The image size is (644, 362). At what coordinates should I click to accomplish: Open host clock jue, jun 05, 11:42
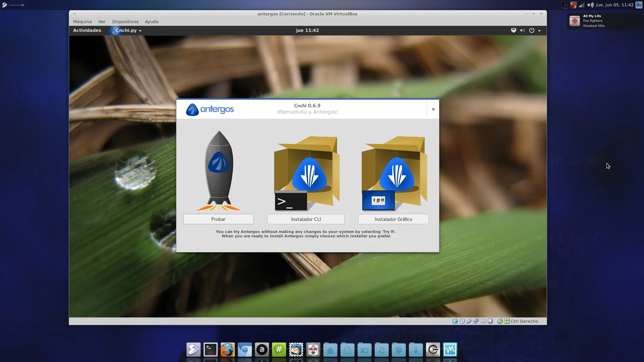[614, 5]
